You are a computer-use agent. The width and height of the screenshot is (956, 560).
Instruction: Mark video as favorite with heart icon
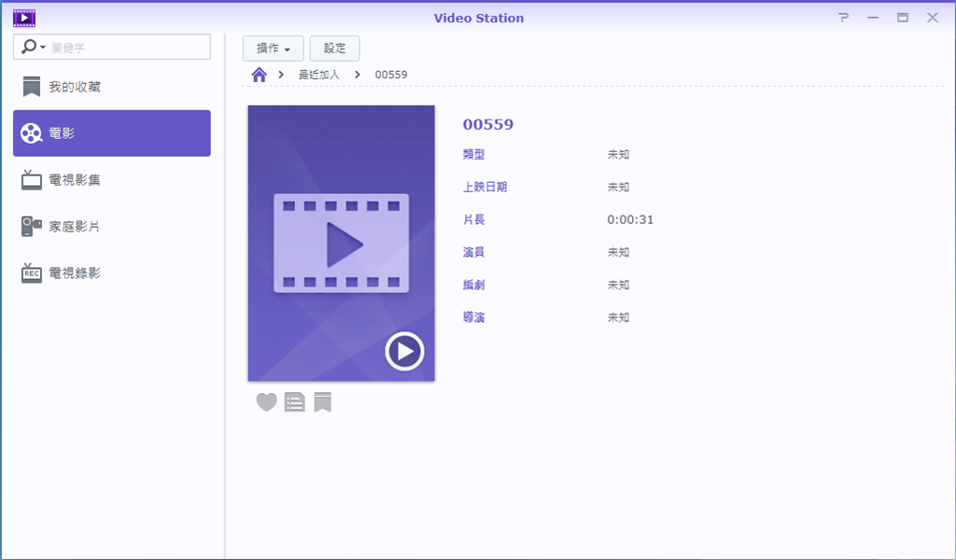coord(266,402)
